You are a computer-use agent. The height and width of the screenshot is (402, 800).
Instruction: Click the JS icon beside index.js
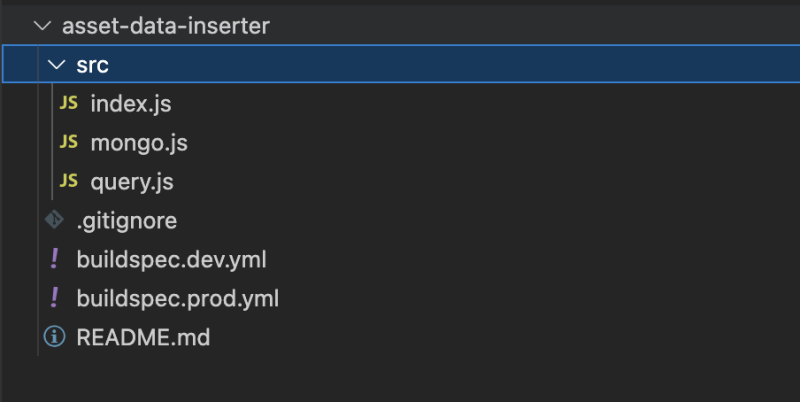pos(69,104)
